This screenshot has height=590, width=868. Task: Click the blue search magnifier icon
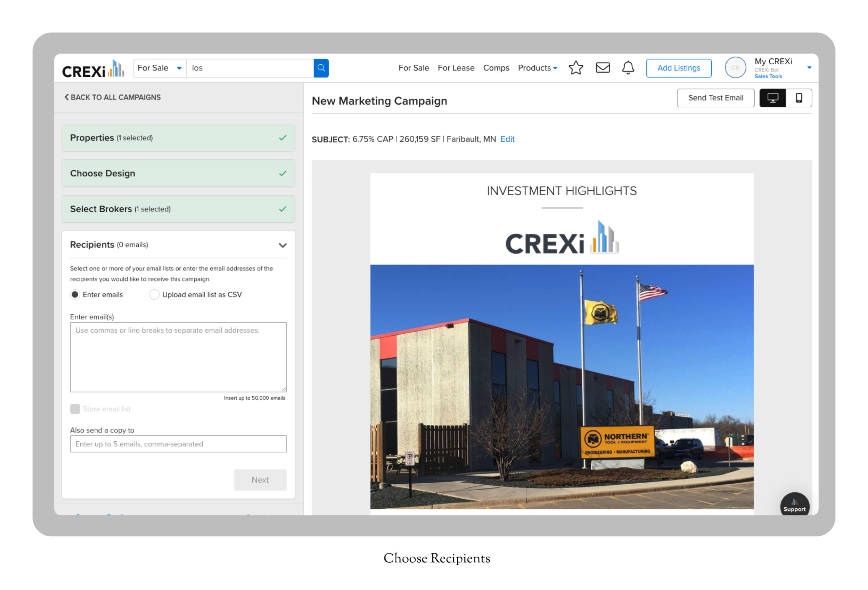pos(321,68)
